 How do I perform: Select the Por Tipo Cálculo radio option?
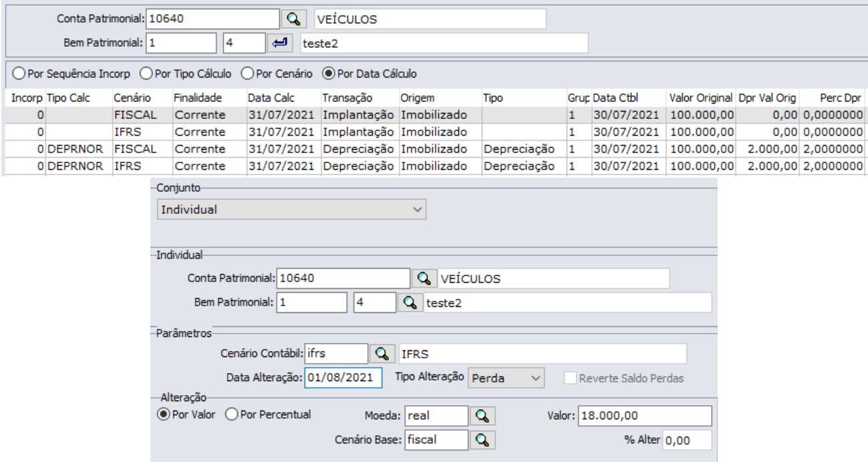tap(186, 72)
